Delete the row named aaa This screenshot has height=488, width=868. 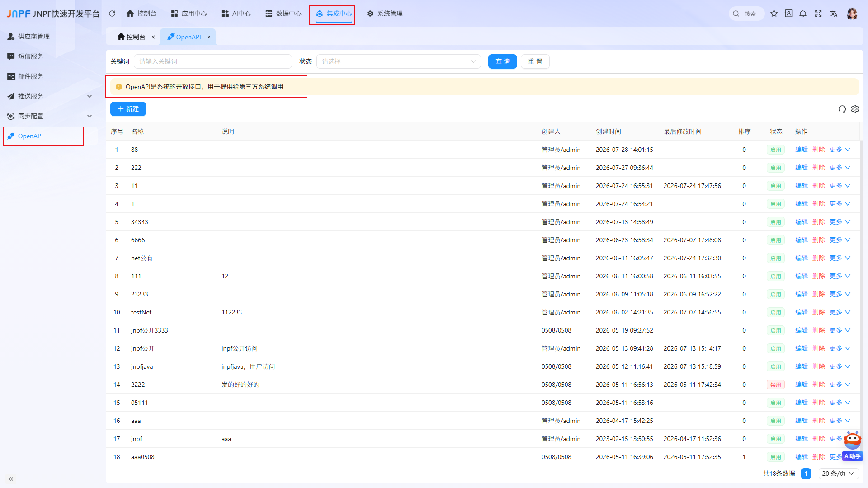tap(819, 421)
